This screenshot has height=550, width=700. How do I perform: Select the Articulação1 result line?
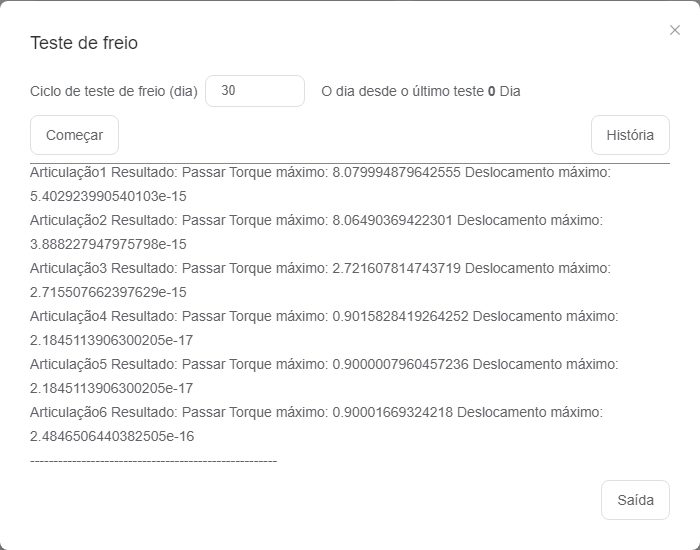[320, 172]
